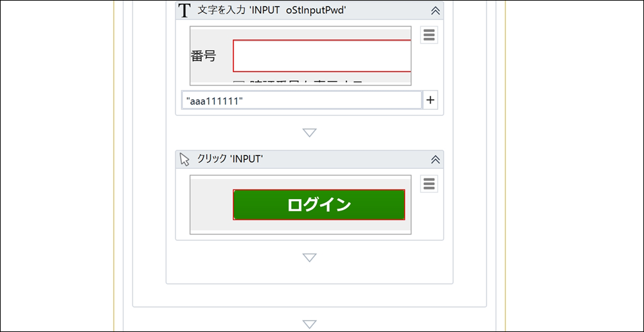644x332 pixels.
Task: Select the 番号 field screenshot thumbnail
Action: click(300, 56)
